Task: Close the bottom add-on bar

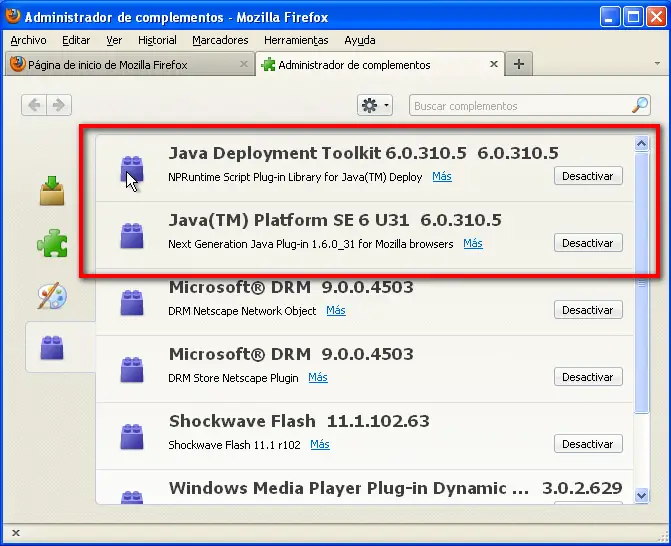Action: [16, 533]
